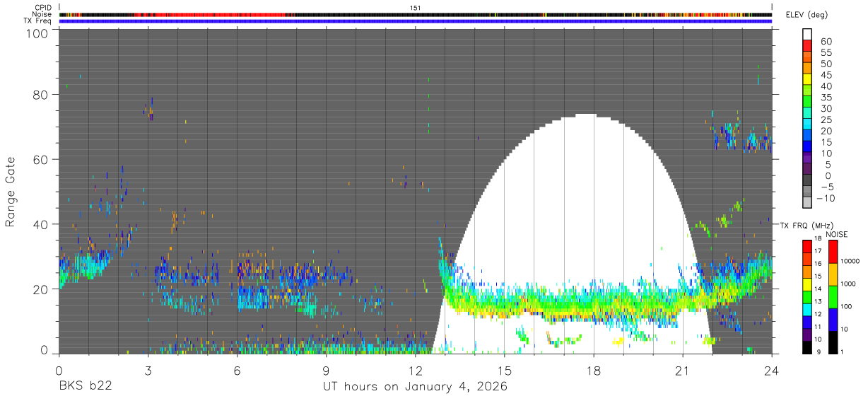Click the CPID value 151
The image size is (868, 401).
pyautogui.click(x=416, y=7)
